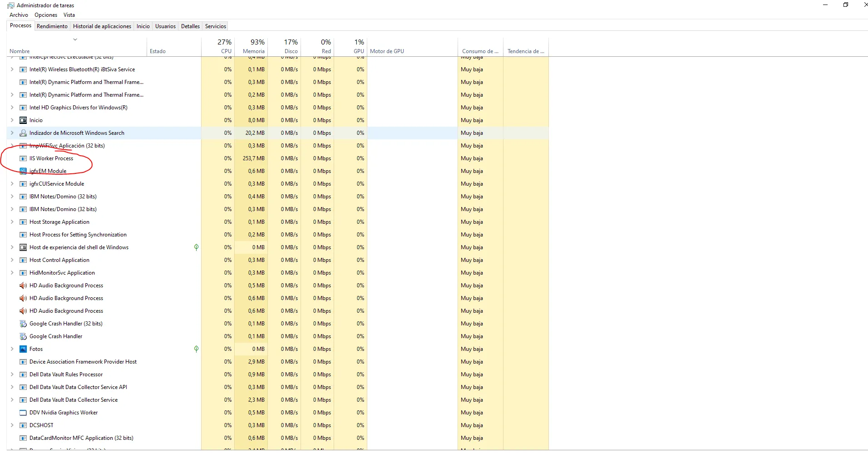Expand the Host Storage Application row
This screenshot has width=868, height=453.
coord(12,222)
